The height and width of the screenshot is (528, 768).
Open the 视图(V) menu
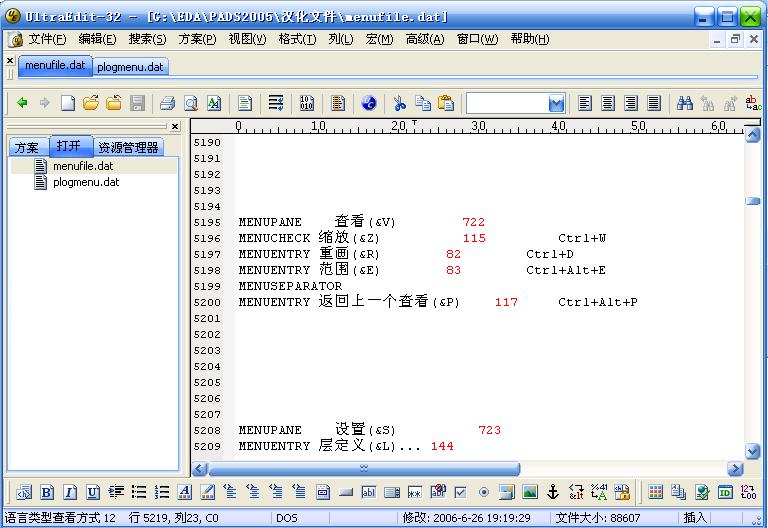pyautogui.click(x=247, y=39)
